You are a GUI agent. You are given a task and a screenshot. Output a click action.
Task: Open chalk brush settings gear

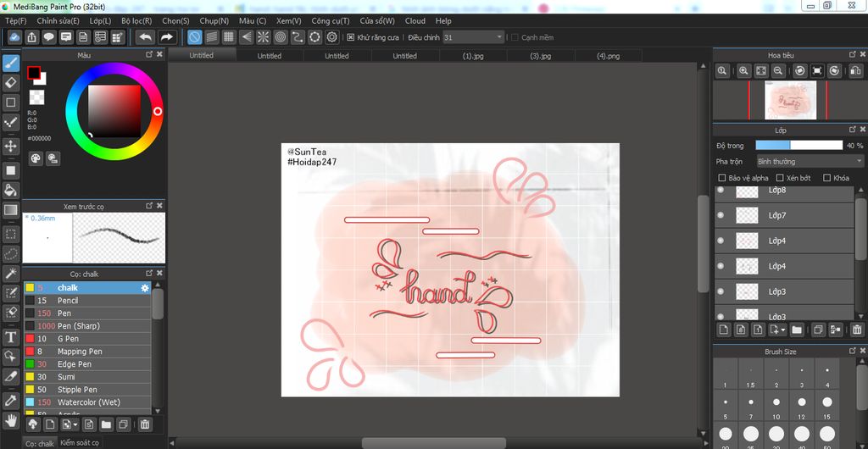point(145,287)
